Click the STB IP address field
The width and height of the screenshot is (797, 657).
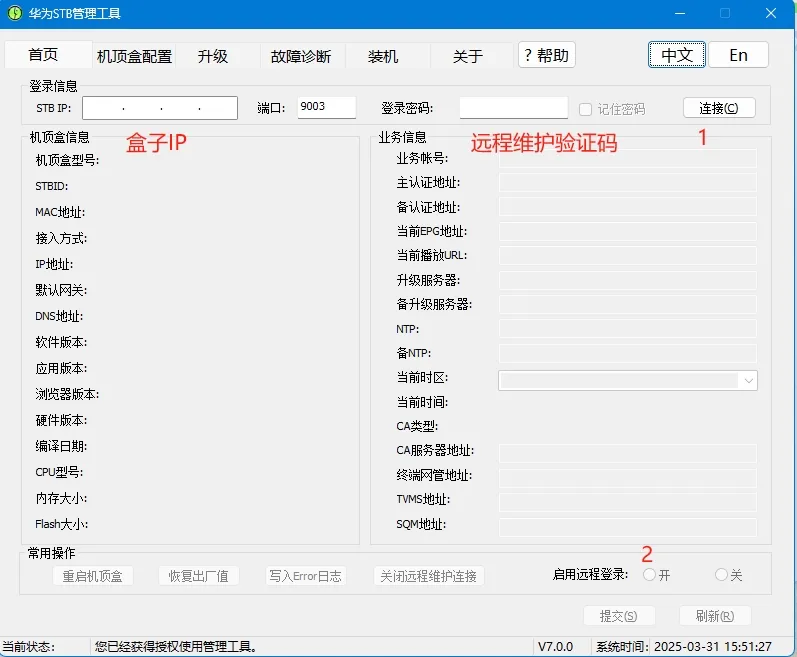coord(160,108)
